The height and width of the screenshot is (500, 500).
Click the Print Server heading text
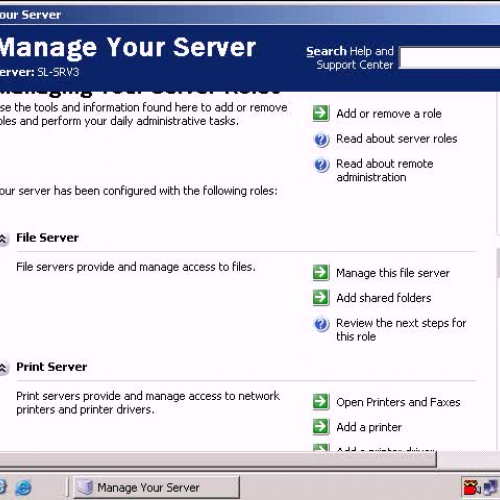52,367
